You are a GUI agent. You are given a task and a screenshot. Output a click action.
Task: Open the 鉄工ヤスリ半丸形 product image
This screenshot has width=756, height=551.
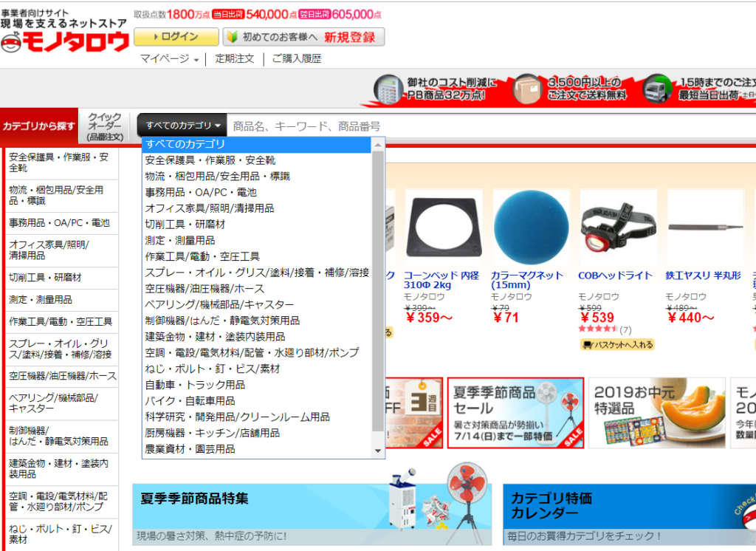[706, 227]
